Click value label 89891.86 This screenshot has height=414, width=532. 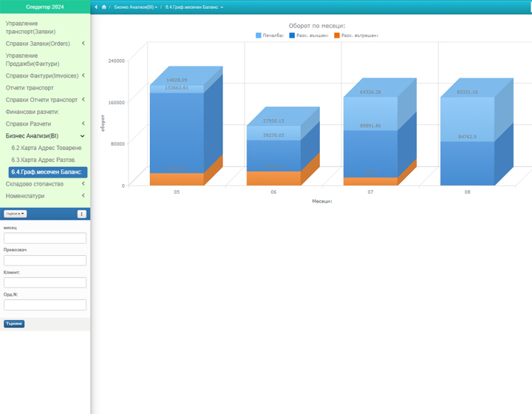370,126
